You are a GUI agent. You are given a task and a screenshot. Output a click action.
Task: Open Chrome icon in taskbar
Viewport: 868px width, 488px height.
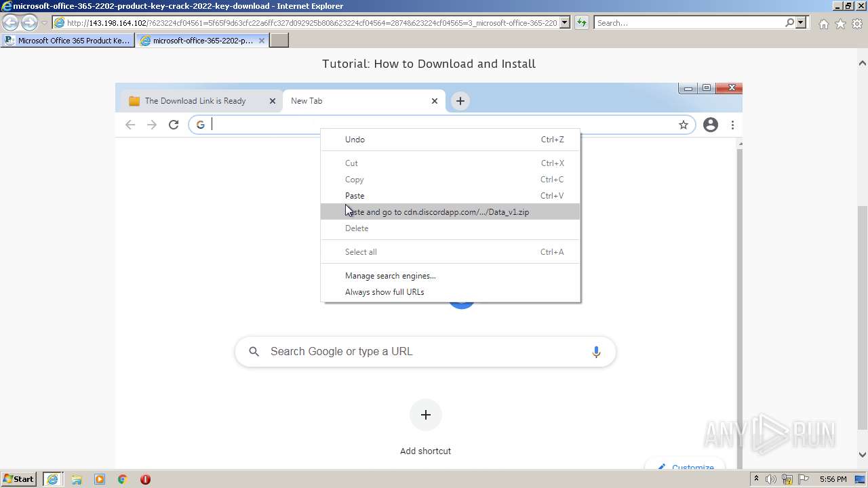[x=123, y=479]
